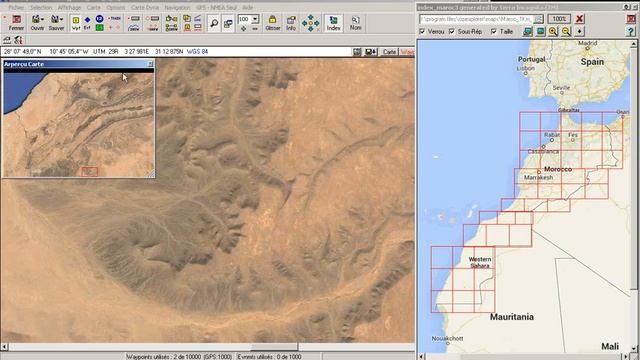Open the Selection menu

click(x=41, y=7)
